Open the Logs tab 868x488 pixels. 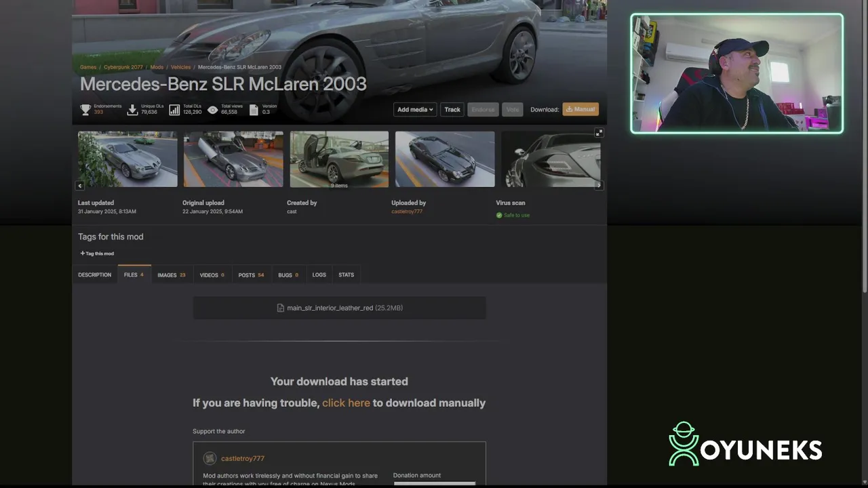tap(319, 274)
